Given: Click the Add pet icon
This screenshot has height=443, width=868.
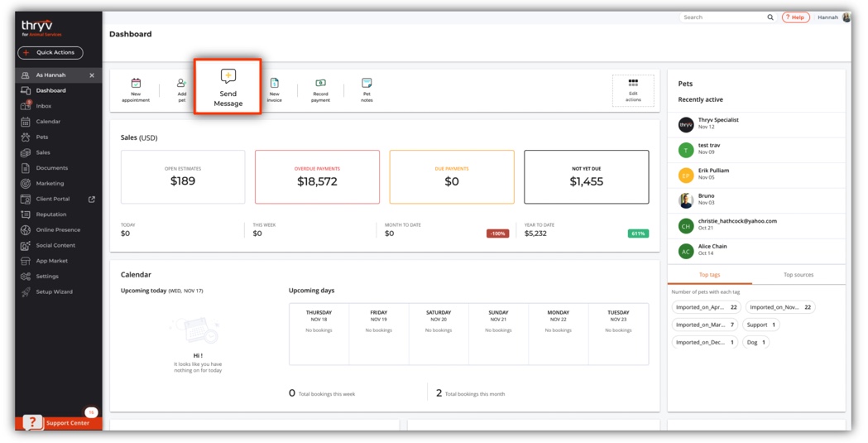Looking at the screenshot, I should pyautogui.click(x=181, y=83).
